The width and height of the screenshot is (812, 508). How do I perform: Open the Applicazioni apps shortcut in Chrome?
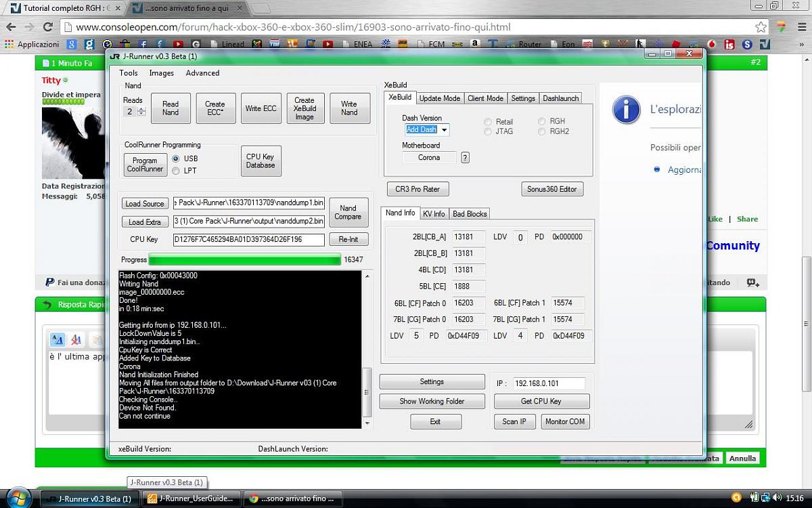(32, 44)
